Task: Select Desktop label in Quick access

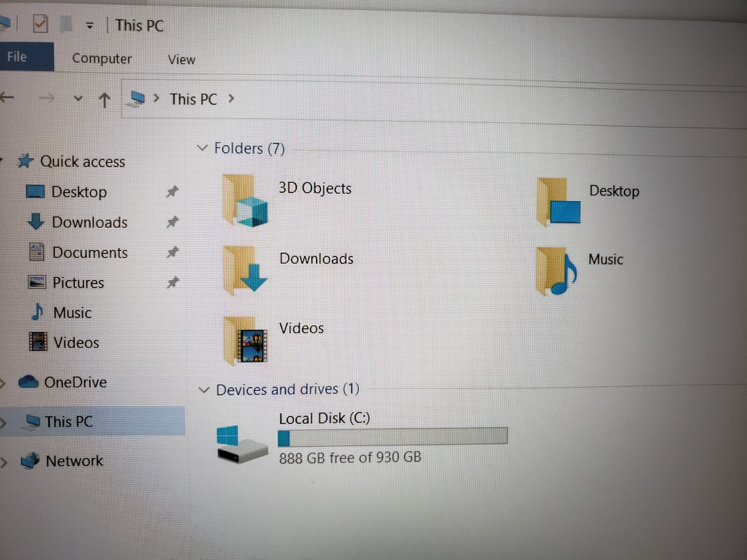Action: point(79,191)
